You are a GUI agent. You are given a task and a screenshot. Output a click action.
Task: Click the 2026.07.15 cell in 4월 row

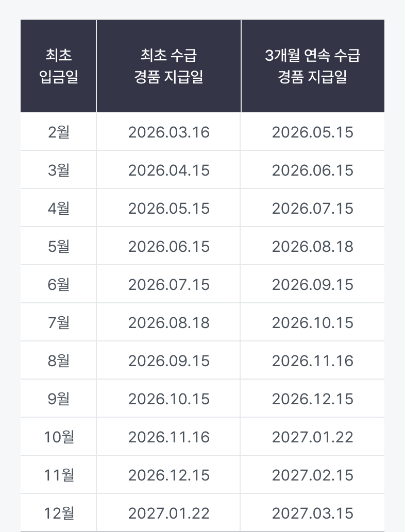click(x=313, y=208)
